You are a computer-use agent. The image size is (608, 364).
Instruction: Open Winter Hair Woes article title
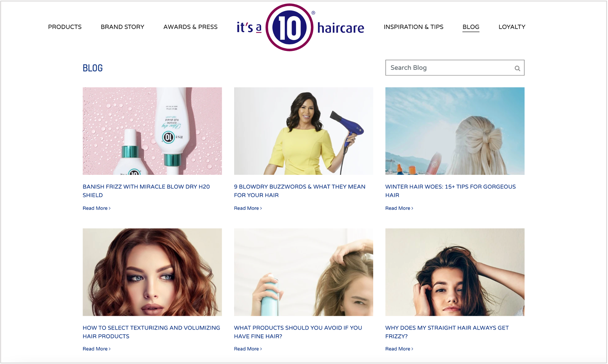(450, 191)
